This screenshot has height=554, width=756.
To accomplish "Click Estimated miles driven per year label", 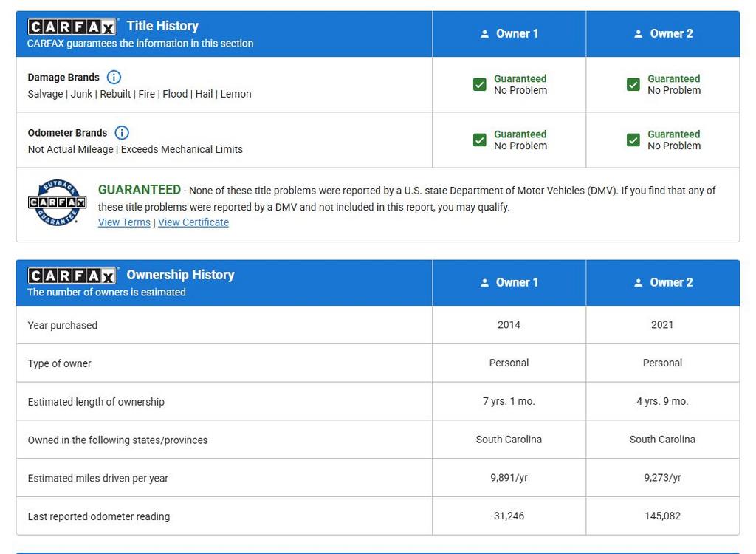I will pos(98,478).
